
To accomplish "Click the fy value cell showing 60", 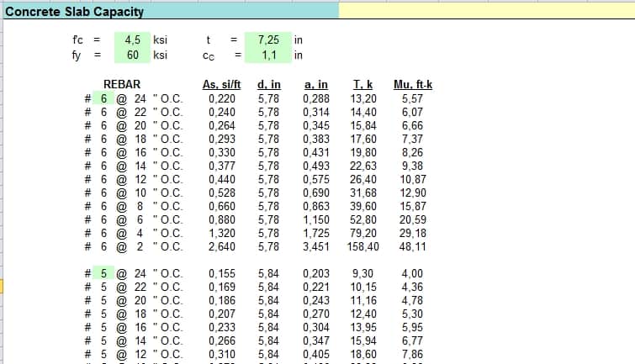I will (x=133, y=55).
